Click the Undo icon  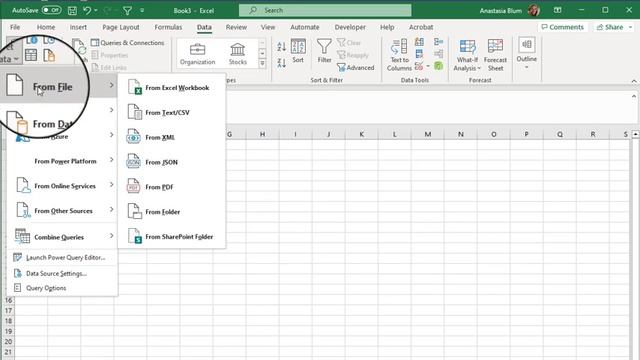click(87, 10)
